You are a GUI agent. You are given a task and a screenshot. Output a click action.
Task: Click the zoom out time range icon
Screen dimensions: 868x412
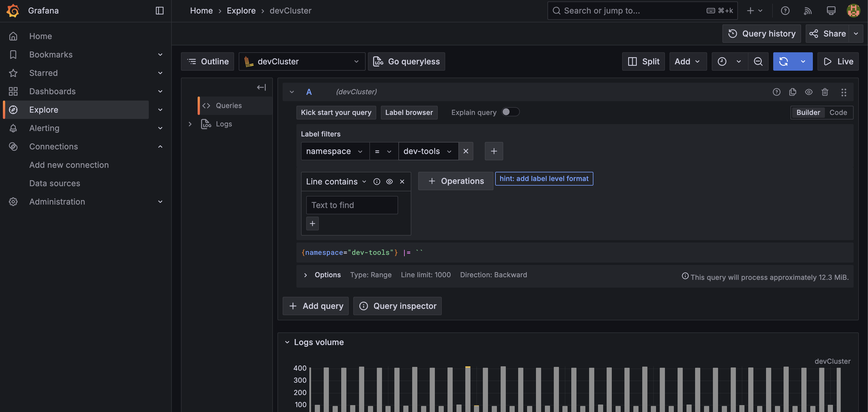pyautogui.click(x=758, y=61)
